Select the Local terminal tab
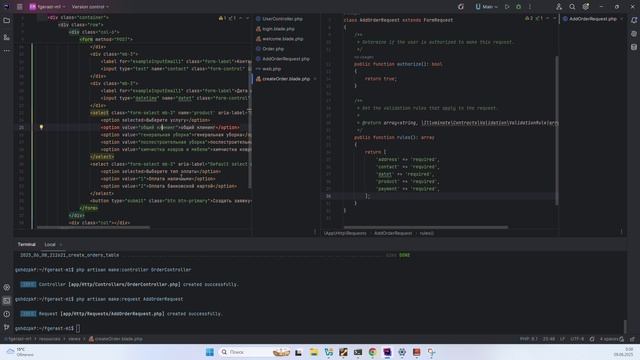 coord(50,244)
